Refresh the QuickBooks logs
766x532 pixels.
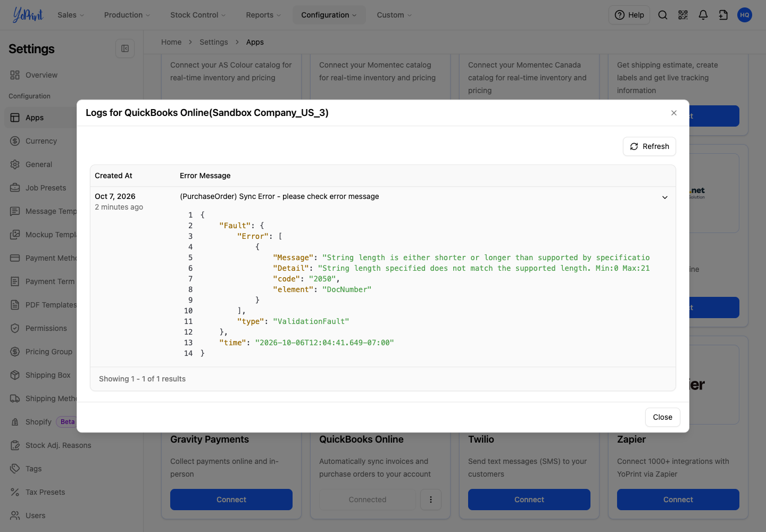(x=650, y=146)
